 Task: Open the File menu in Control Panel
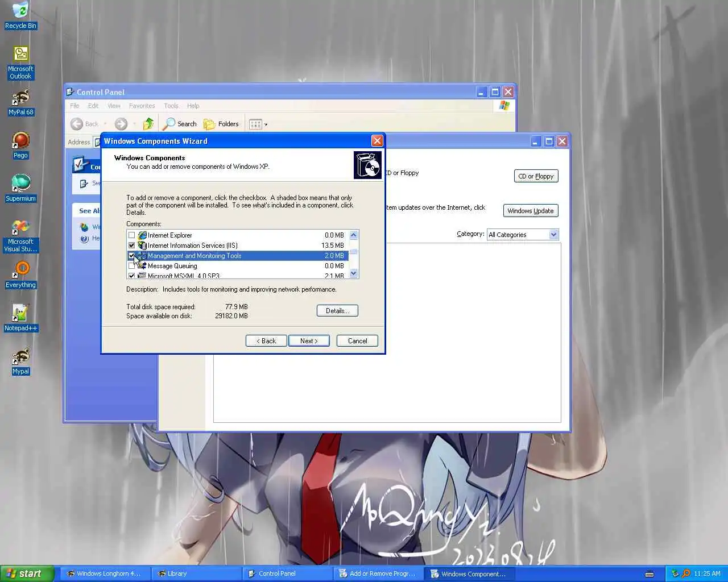pos(75,106)
